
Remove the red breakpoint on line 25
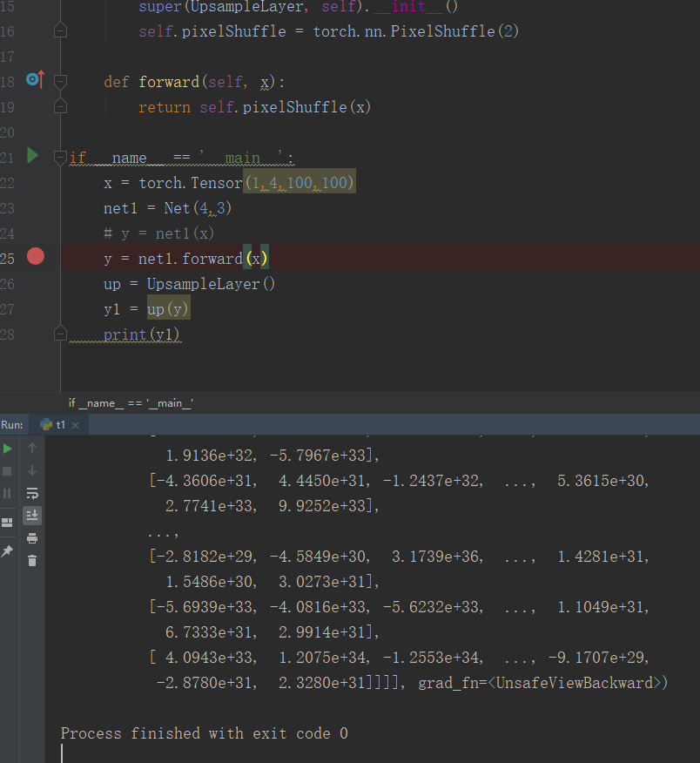tap(36, 256)
